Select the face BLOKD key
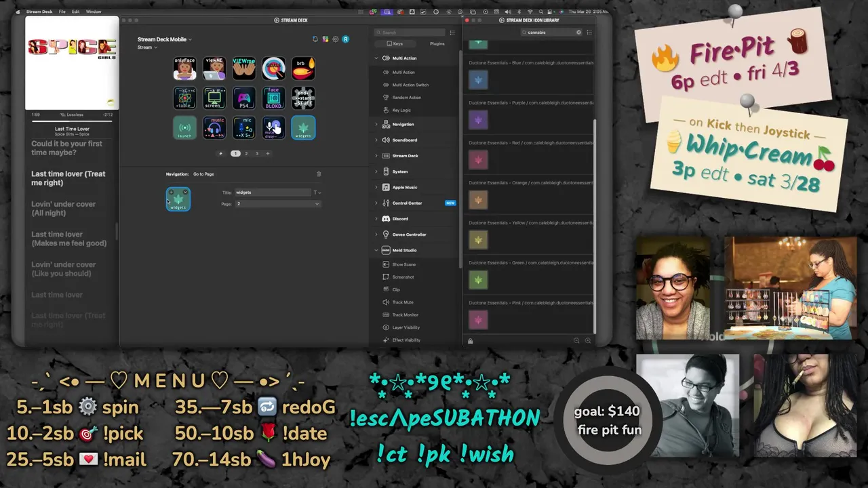 point(274,98)
